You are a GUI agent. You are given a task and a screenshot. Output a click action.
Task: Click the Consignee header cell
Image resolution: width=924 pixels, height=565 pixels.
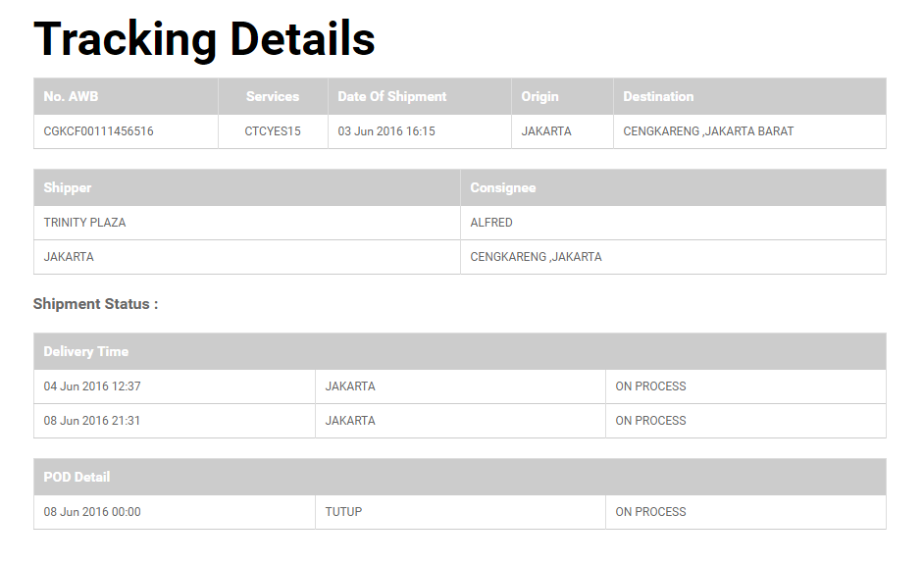click(x=503, y=187)
